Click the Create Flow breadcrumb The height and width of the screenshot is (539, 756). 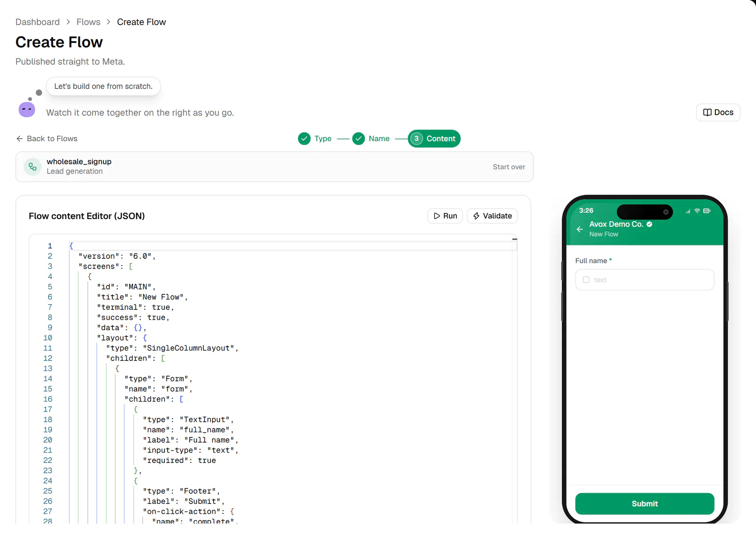click(x=141, y=22)
